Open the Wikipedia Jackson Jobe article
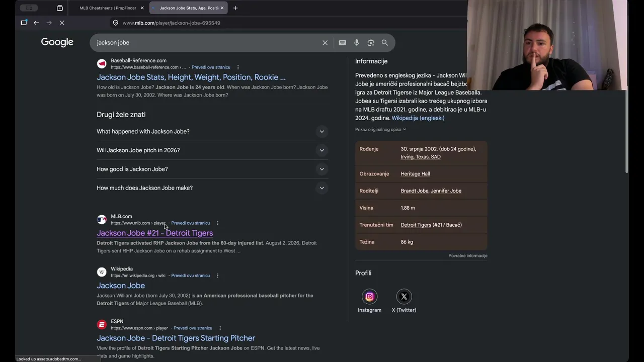Viewport: 644px width, 362px height. tap(121, 286)
